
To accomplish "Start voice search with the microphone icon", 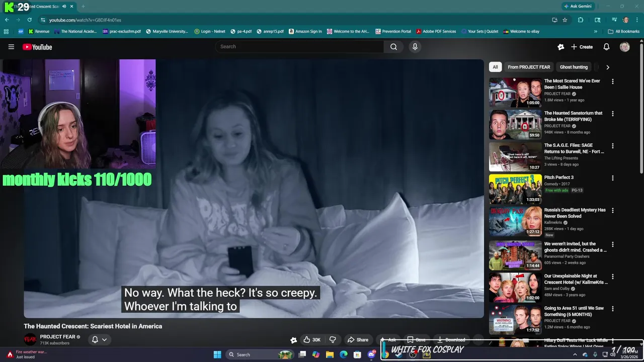I will (415, 47).
